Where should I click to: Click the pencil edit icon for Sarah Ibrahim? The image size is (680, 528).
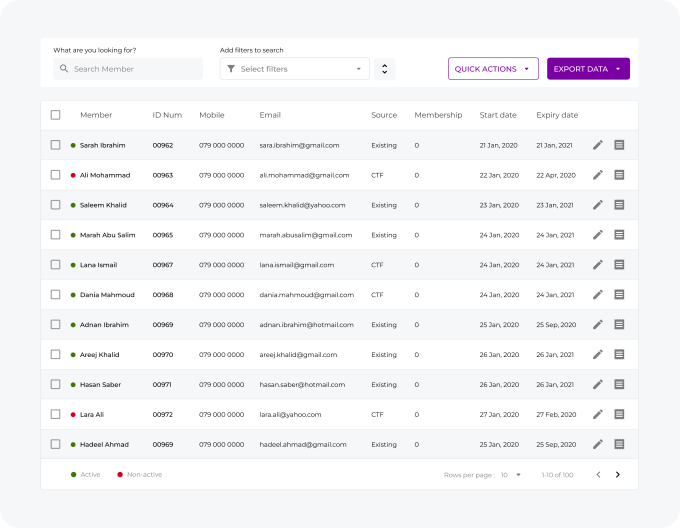pos(598,145)
